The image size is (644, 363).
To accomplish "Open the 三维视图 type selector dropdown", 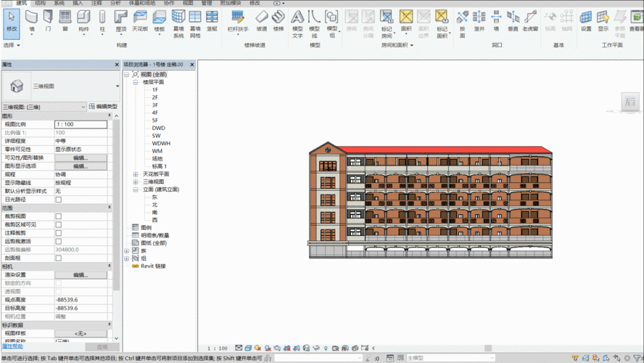I will (117, 86).
